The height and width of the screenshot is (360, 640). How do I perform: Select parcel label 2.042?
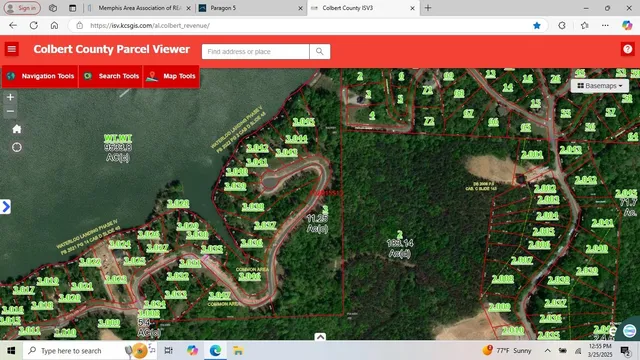pos(586,180)
